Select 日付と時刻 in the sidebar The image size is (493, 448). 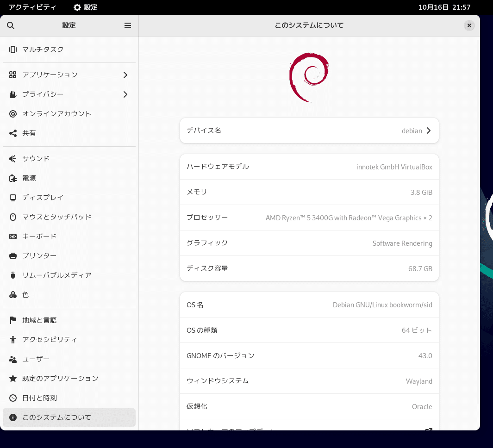[69, 398]
